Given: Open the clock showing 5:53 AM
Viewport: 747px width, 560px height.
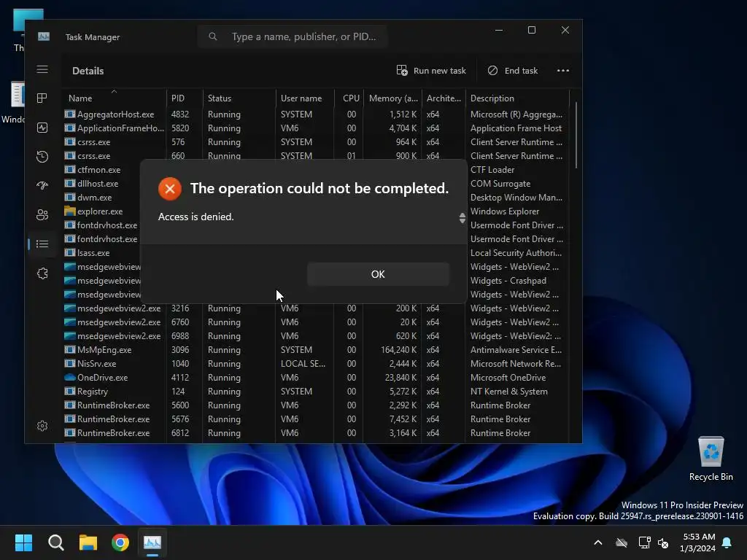Looking at the screenshot, I should point(698,542).
